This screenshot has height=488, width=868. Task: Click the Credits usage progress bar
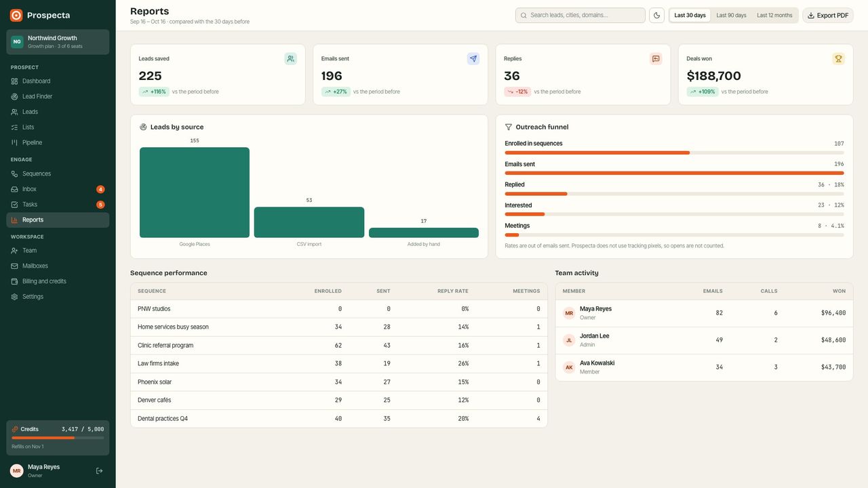58,438
